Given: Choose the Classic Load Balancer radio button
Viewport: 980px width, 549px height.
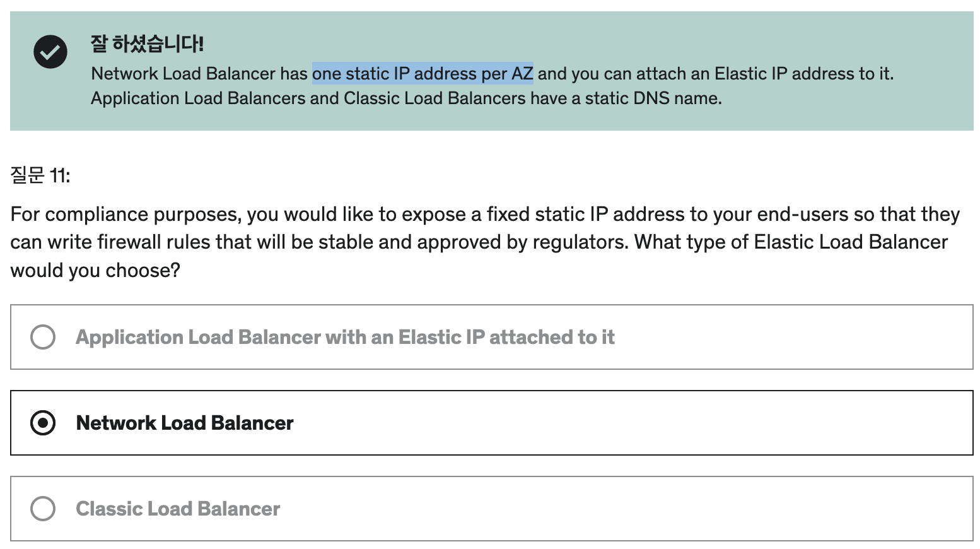Looking at the screenshot, I should point(43,509).
